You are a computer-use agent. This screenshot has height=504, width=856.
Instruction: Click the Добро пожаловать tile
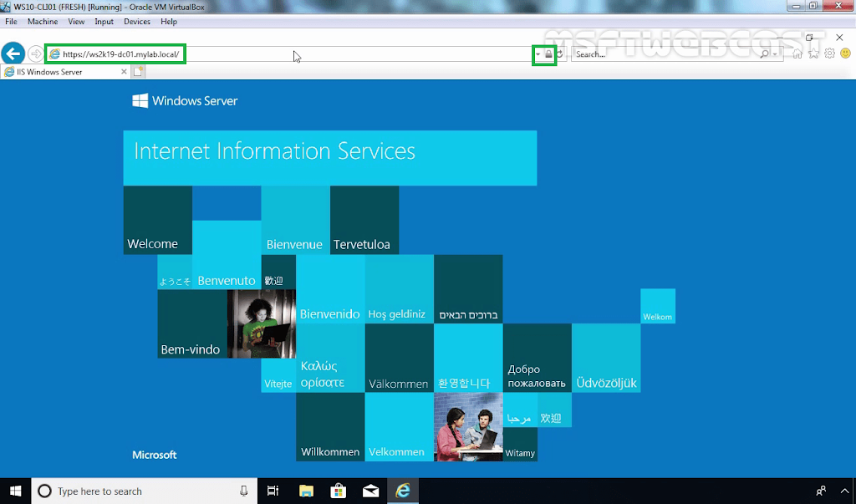(538, 358)
